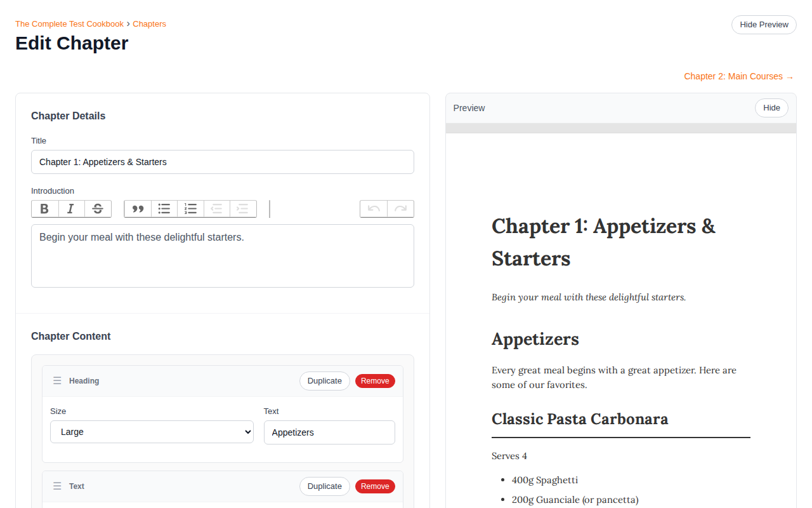Go to The Complete Test Cookbook breadcrumb
This screenshot has height=508, width=812.
click(69, 23)
